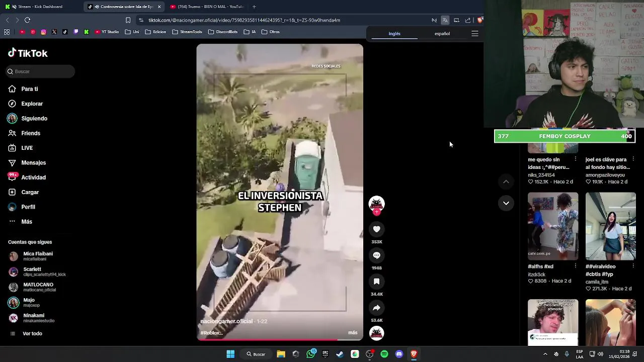Open the Brave Shields lion icon
This screenshot has height=362, width=644.
pos(480,20)
